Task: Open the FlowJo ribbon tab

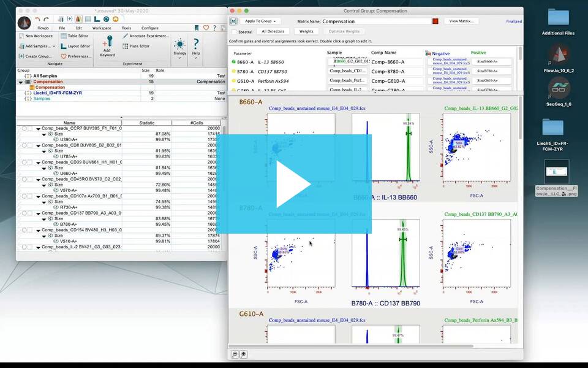Action: tap(43, 28)
